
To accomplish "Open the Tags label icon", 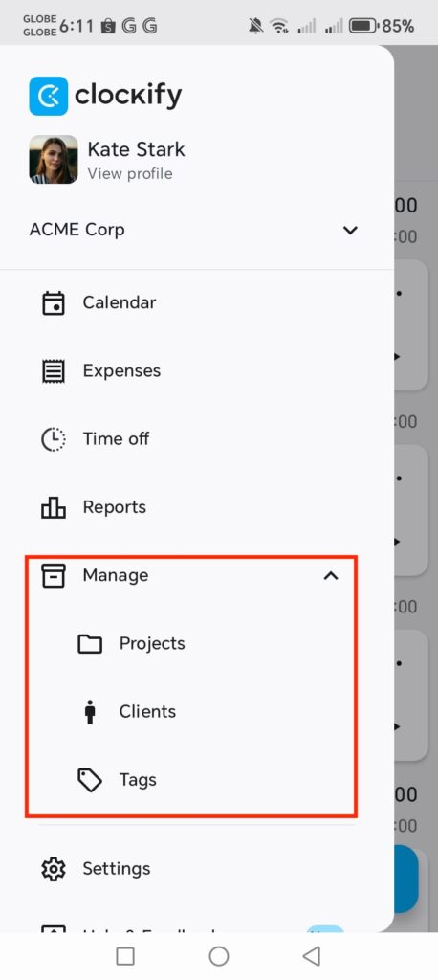I will [90, 780].
